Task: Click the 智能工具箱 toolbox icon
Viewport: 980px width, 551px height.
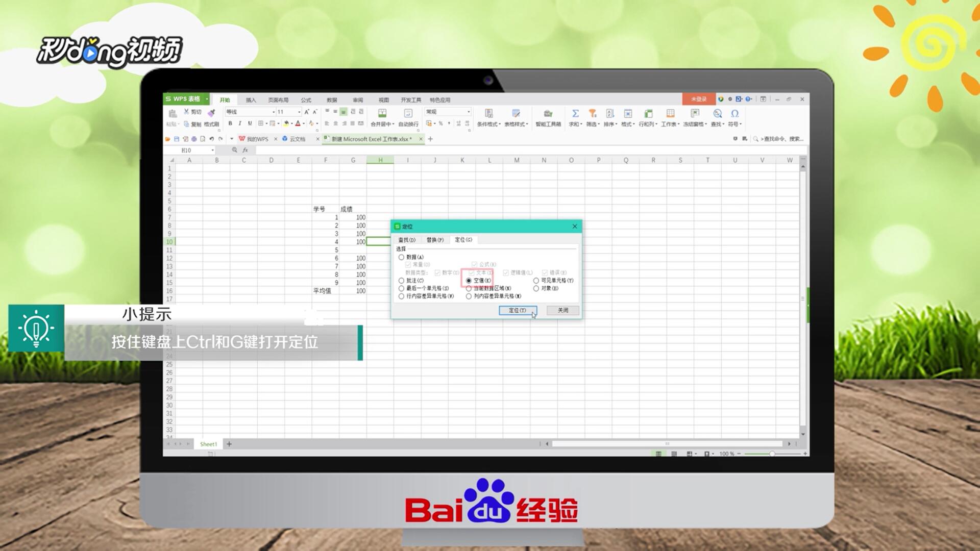Action: pyautogui.click(x=548, y=114)
